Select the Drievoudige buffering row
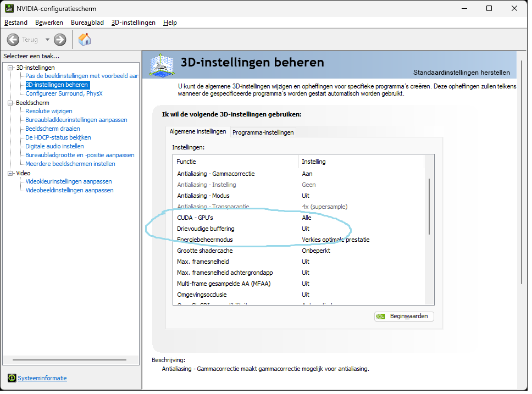 pos(298,229)
